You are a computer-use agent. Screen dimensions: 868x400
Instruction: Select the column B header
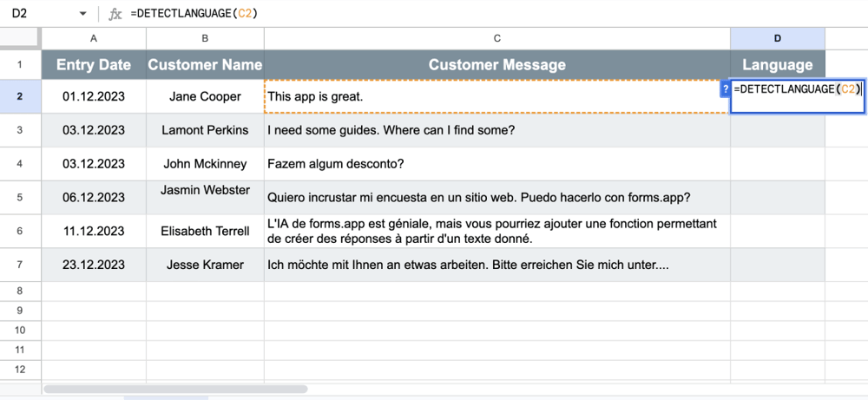tap(205, 38)
